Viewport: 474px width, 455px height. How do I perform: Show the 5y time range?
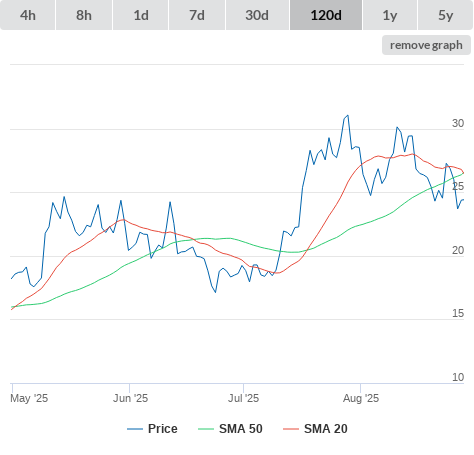click(x=446, y=15)
